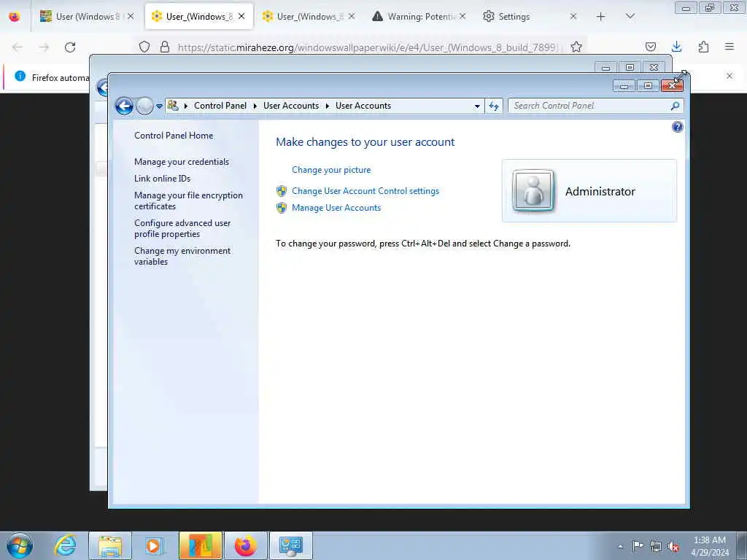Go to Control Panel Home
Image resolution: width=747 pixels, height=560 pixels.
coord(174,135)
